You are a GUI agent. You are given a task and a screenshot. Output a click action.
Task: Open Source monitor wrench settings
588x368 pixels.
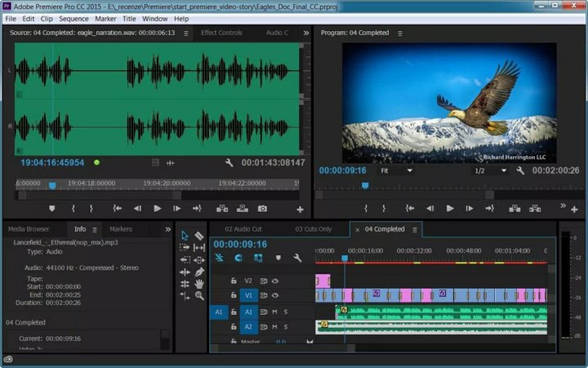(229, 163)
